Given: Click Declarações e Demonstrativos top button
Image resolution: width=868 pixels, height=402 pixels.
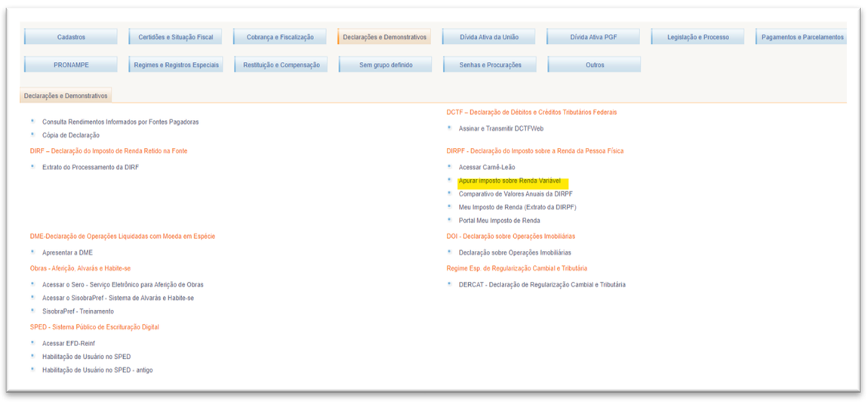Looking at the screenshot, I should click(x=384, y=37).
